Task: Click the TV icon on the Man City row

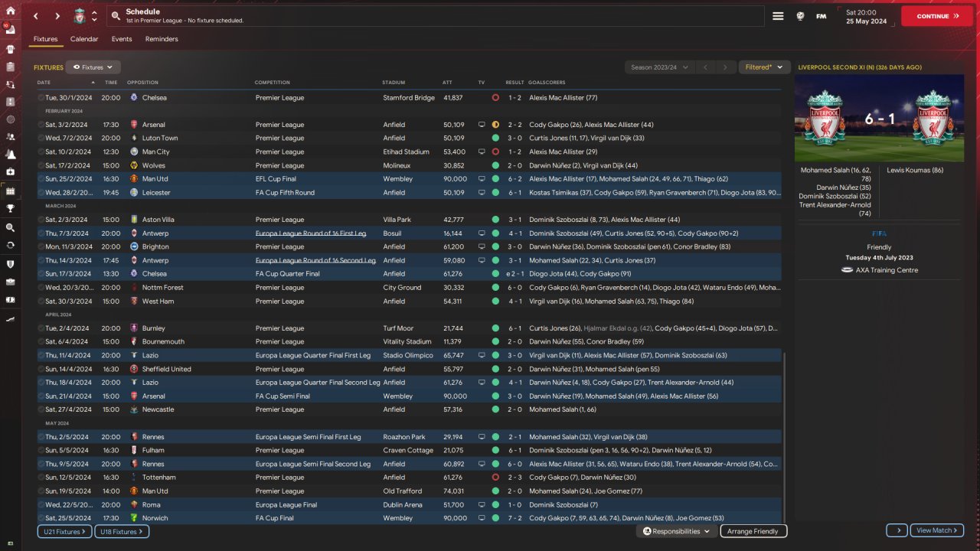Action: tap(482, 152)
